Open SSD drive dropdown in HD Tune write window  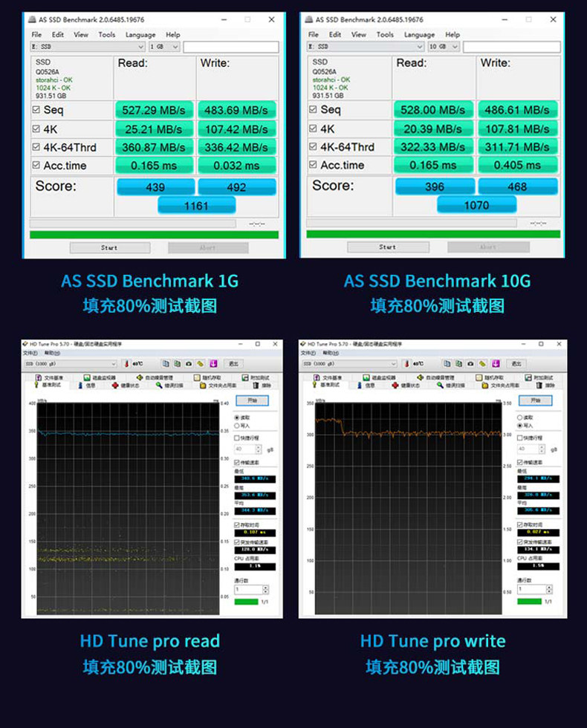pyautogui.click(x=350, y=363)
